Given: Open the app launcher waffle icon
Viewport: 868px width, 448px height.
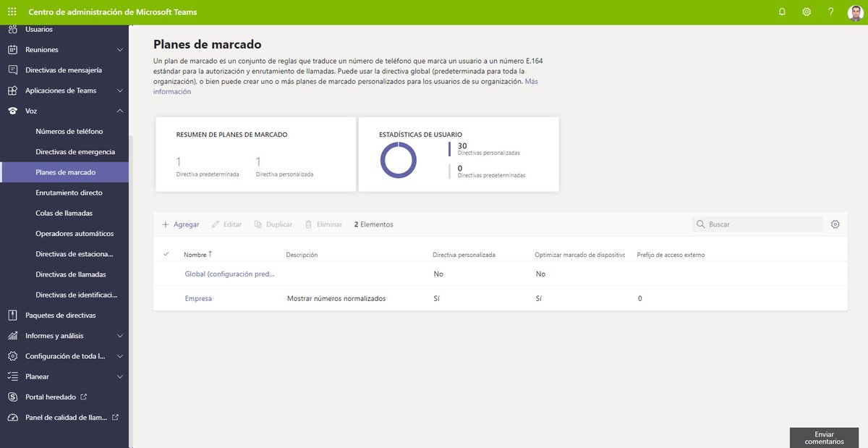Looking at the screenshot, I should 12,12.
